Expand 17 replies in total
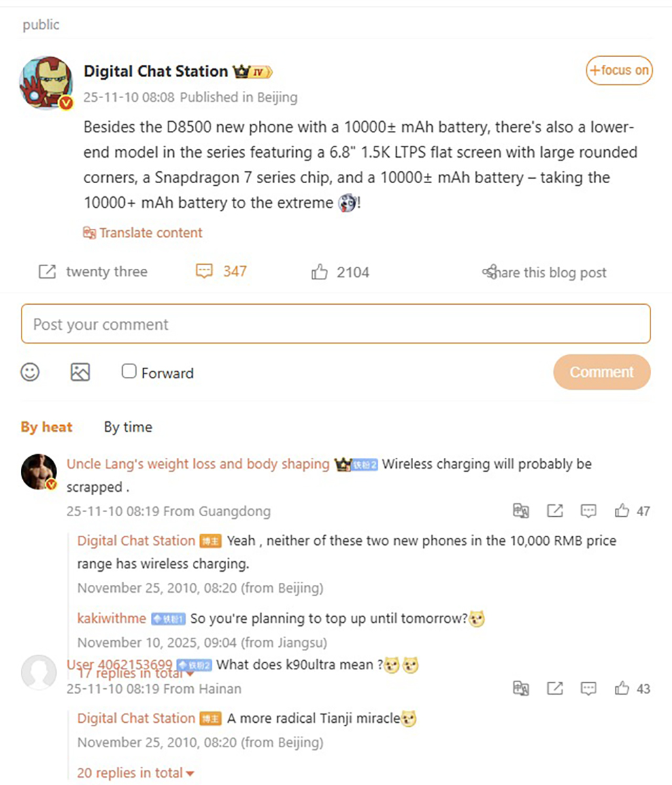The width and height of the screenshot is (672, 785). pyautogui.click(x=135, y=673)
